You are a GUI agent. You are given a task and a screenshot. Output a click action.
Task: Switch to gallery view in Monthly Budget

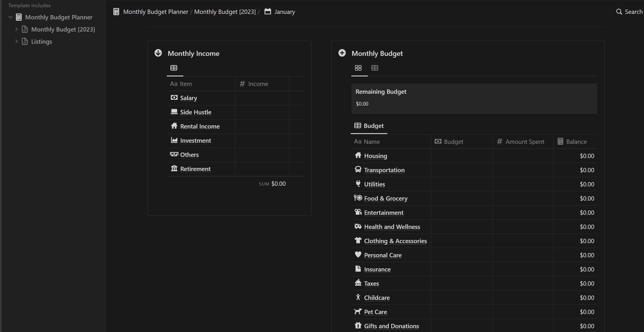tap(359, 68)
